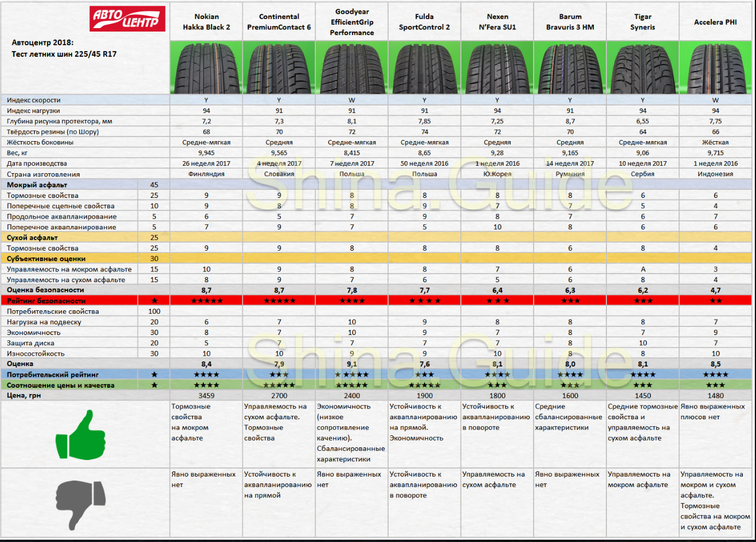Click the green 'Соотношение цены и качества' label

click(x=60, y=385)
